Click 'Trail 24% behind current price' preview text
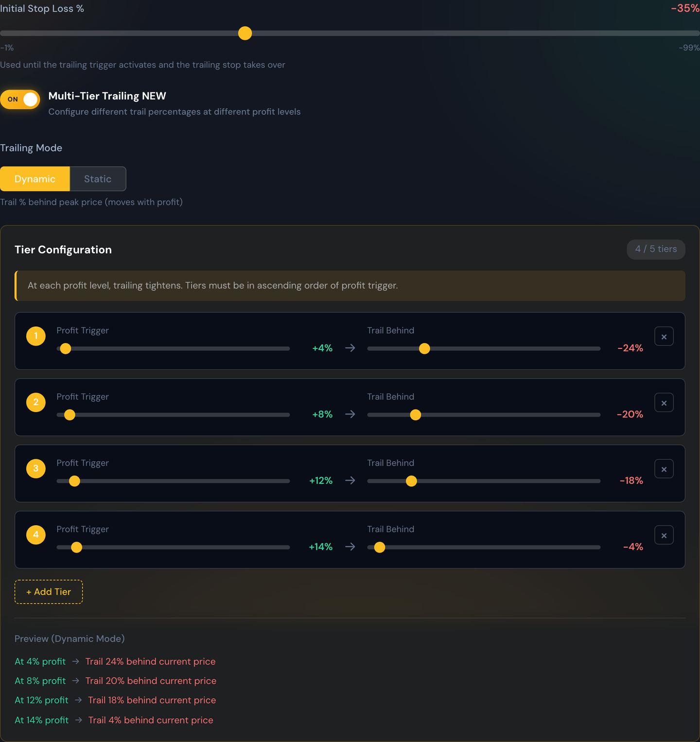This screenshot has width=700, height=742. point(150,661)
